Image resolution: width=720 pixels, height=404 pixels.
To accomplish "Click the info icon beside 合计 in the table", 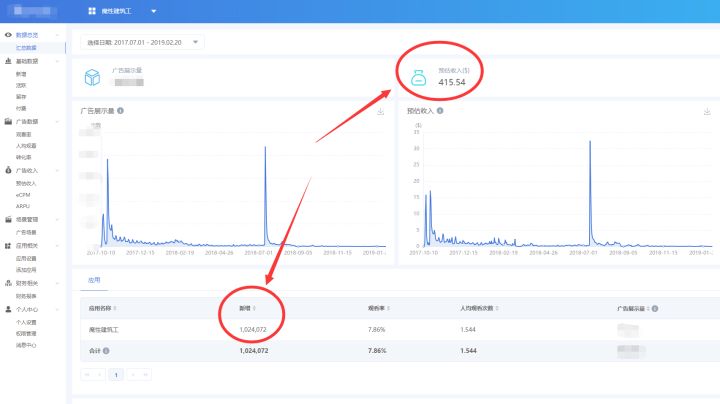I will 106,351.
